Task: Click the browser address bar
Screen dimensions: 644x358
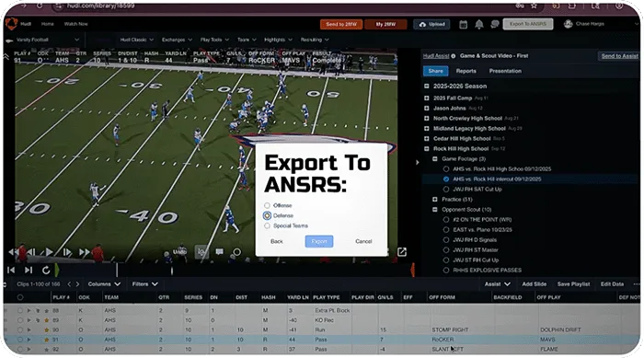Action: pyautogui.click(x=283, y=6)
